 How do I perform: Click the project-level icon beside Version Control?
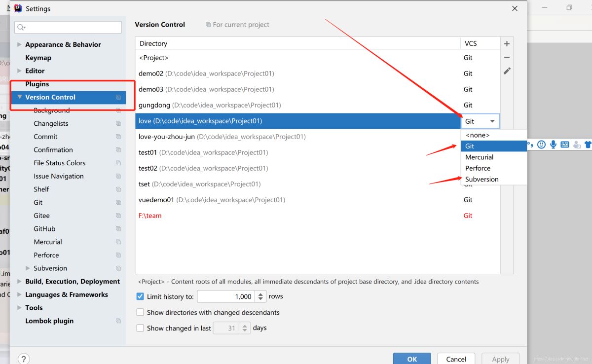tap(118, 97)
